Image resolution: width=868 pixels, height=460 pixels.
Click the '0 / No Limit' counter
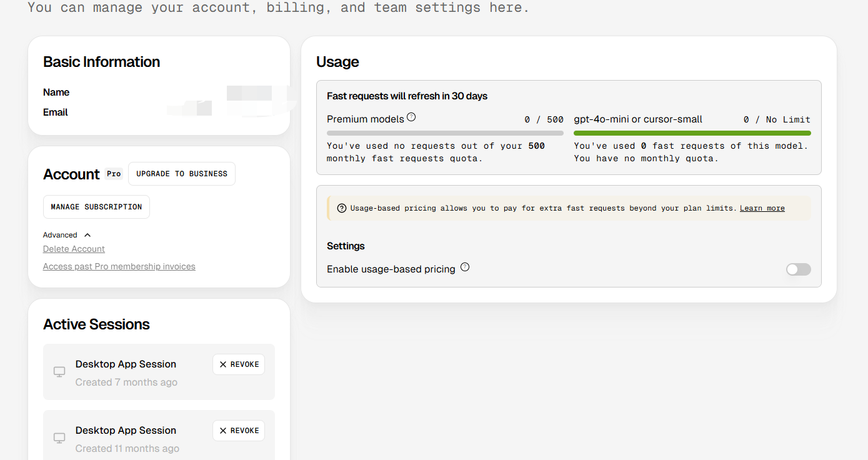(777, 119)
